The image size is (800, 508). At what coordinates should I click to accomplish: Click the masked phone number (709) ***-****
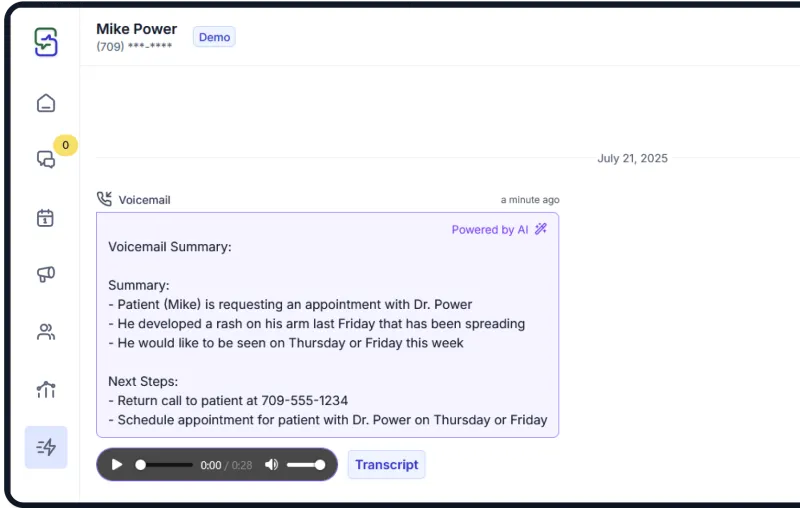coord(134,46)
